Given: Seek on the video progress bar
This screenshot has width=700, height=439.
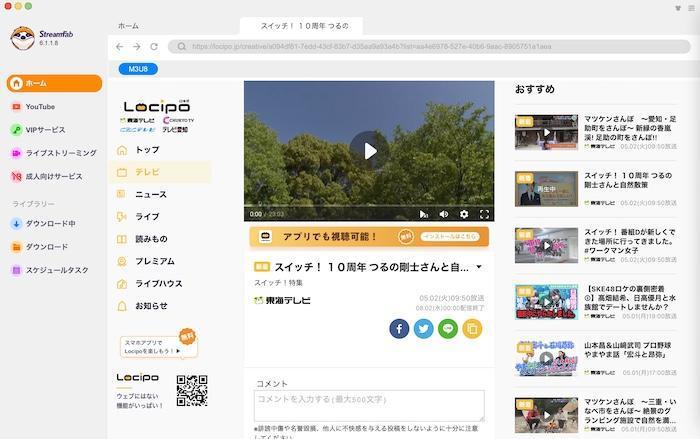Looking at the screenshot, I should point(369,206).
